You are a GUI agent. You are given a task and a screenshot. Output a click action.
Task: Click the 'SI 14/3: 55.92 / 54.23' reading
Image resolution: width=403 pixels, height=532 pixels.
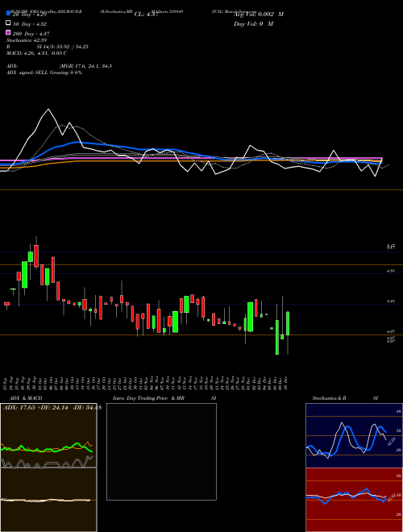[x=62, y=47]
